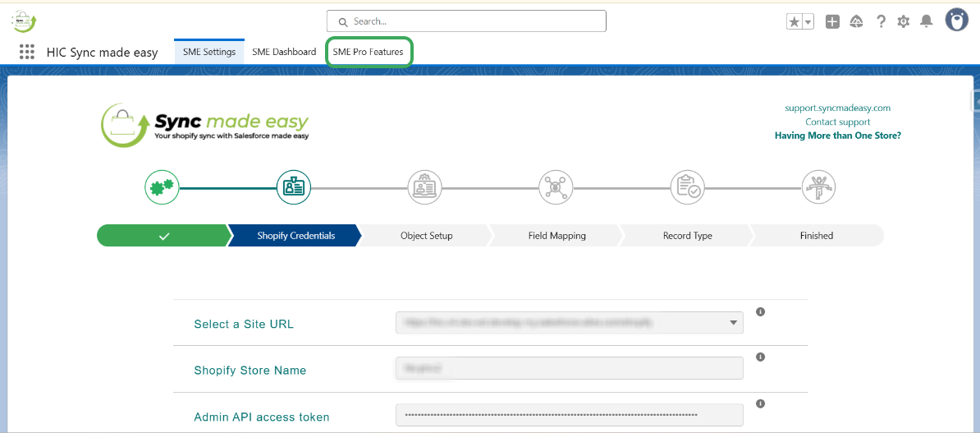Click the Sync made easy banner logo
The width and height of the screenshot is (980, 433).
click(x=205, y=125)
